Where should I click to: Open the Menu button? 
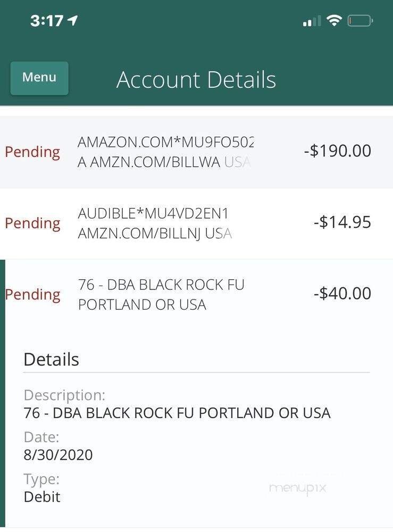39,78
